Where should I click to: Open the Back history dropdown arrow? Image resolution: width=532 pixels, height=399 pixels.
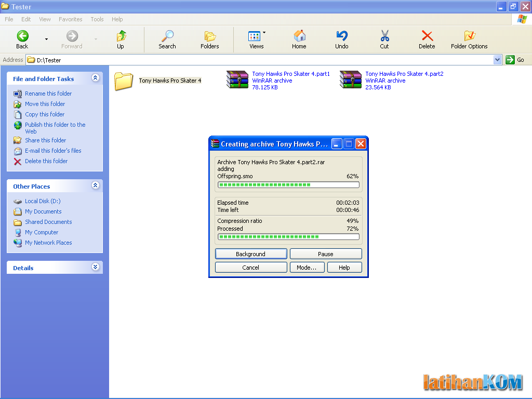(x=46, y=39)
